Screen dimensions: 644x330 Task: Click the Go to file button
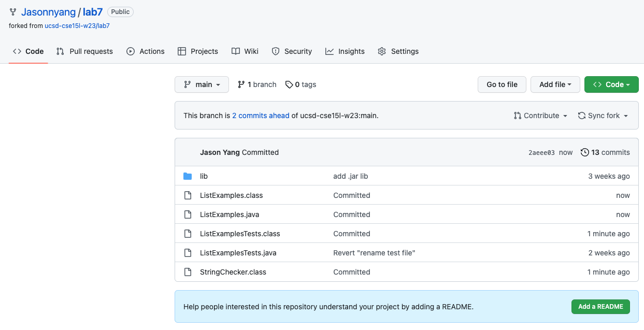click(502, 84)
